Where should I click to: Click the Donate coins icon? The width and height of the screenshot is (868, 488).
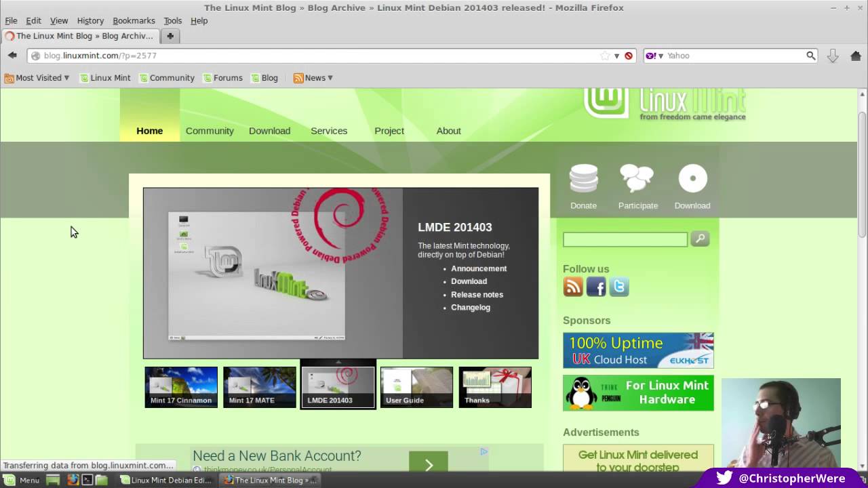(x=583, y=178)
